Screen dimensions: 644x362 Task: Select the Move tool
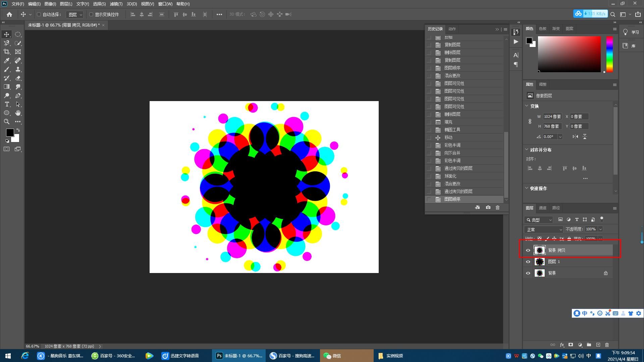tap(6, 34)
